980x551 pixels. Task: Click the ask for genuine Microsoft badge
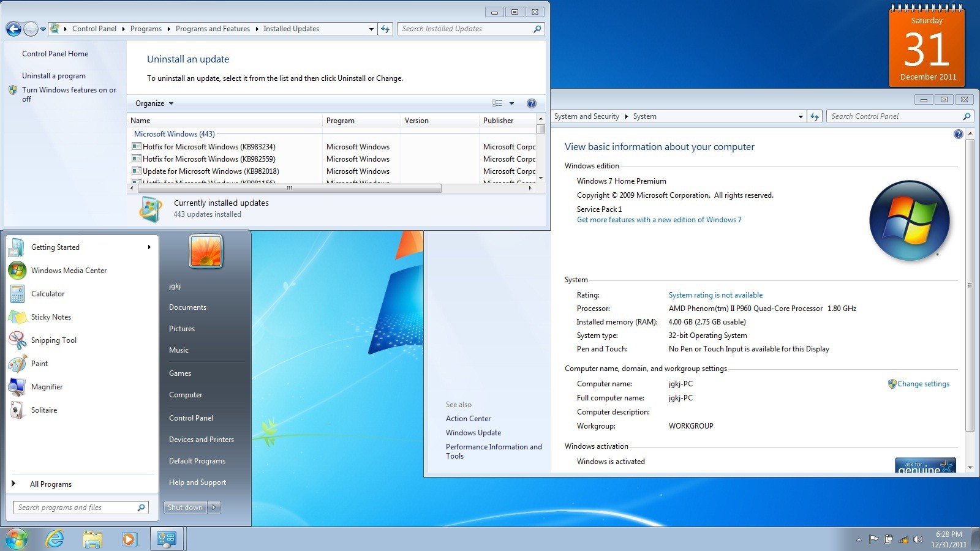pyautogui.click(x=925, y=465)
